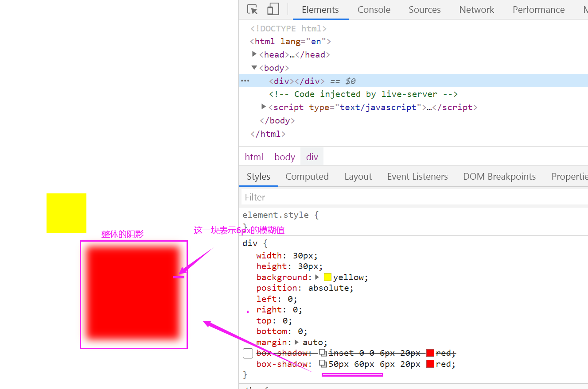Screen dimensions: 588x389
Task: Toggle the device toolbar icon
Action: pos(273,9)
